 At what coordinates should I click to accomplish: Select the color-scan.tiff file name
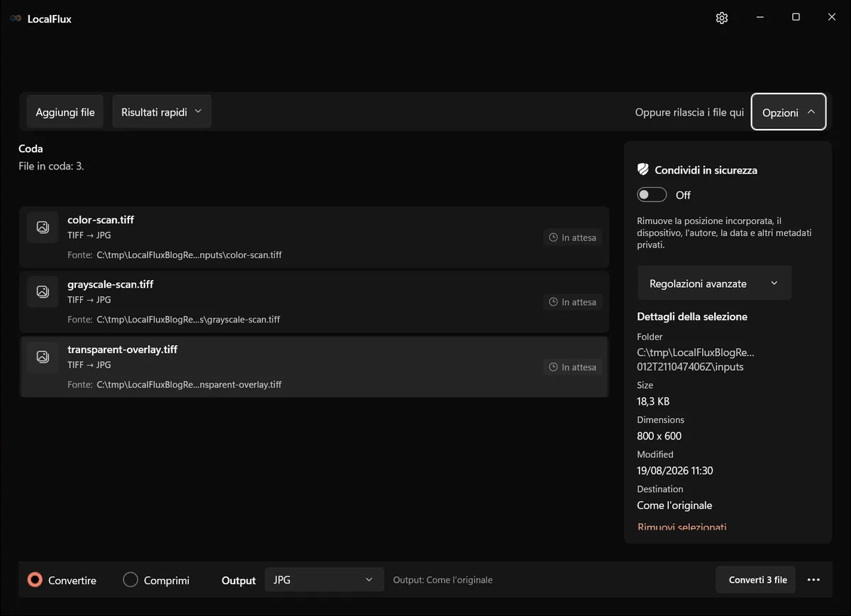tap(101, 220)
